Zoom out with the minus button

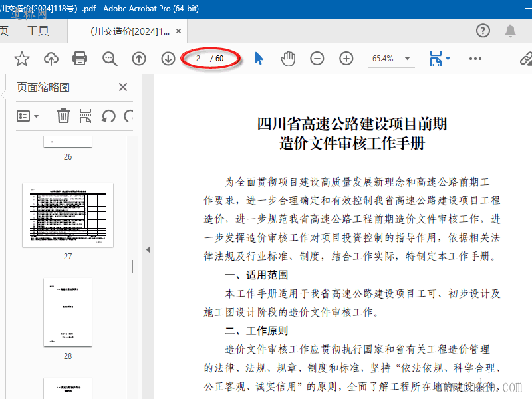point(317,59)
